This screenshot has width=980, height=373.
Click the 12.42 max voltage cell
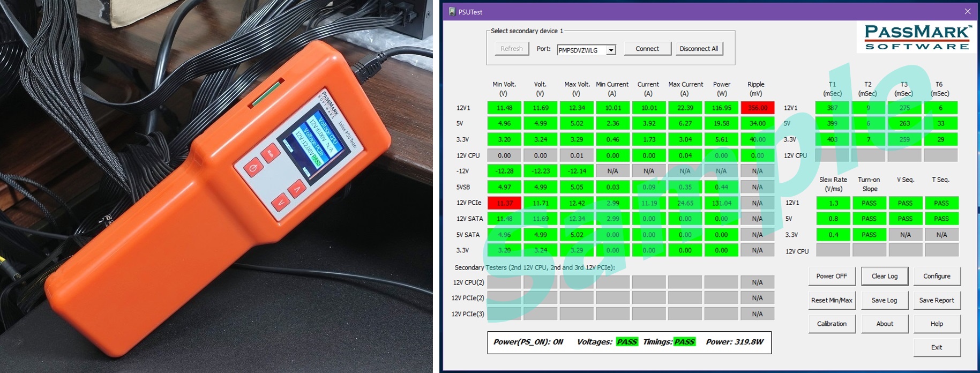tap(577, 203)
